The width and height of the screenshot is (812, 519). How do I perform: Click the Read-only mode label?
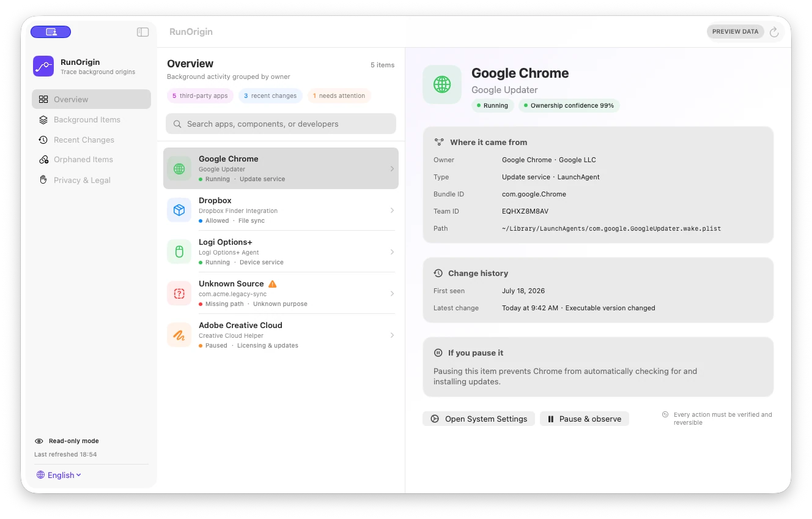73,441
